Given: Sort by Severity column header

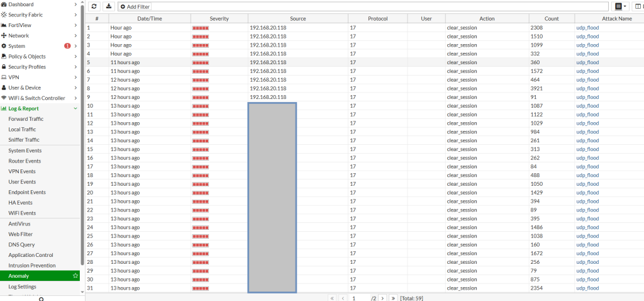Looking at the screenshot, I should pyautogui.click(x=219, y=18).
